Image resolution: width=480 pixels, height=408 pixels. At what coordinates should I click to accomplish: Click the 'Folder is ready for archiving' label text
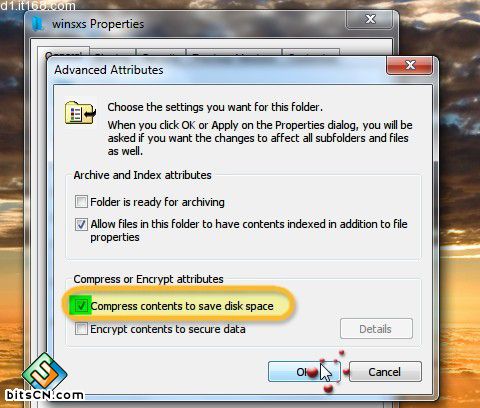tap(157, 202)
